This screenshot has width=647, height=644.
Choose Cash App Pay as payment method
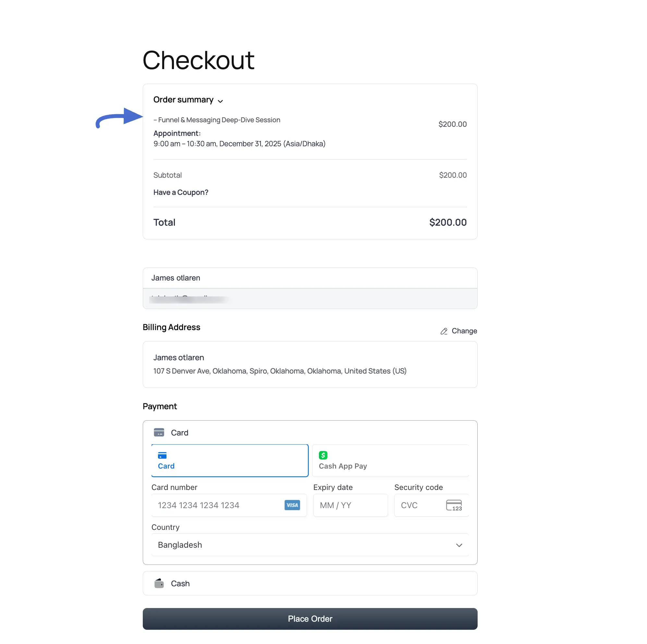coord(390,460)
